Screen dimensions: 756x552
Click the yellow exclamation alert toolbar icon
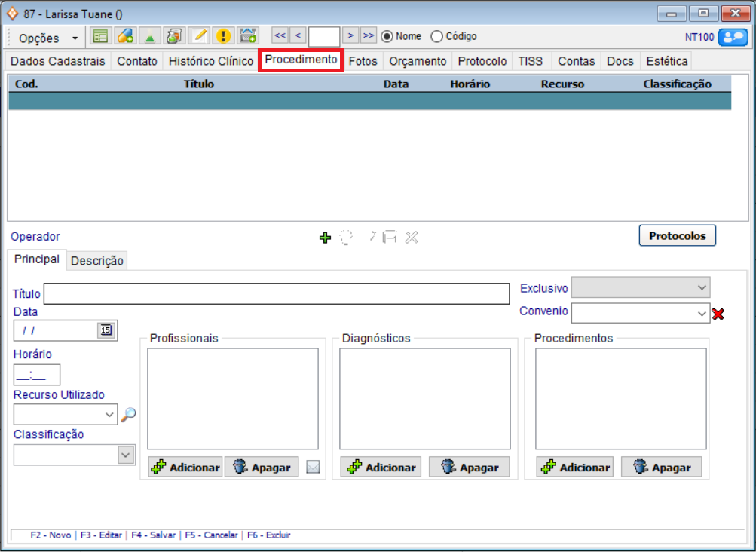(x=223, y=36)
